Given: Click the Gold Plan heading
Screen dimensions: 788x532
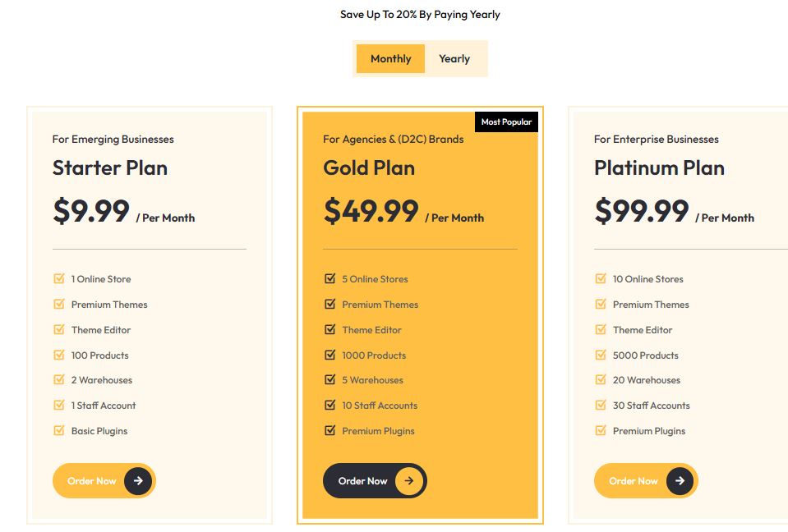Looking at the screenshot, I should pyautogui.click(x=369, y=168).
